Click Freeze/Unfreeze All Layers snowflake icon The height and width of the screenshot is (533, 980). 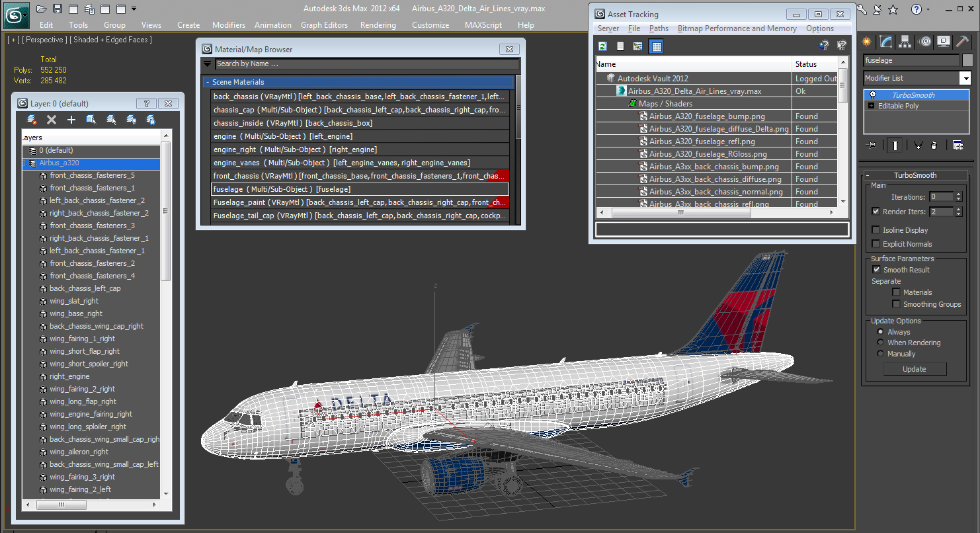click(x=151, y=120)
